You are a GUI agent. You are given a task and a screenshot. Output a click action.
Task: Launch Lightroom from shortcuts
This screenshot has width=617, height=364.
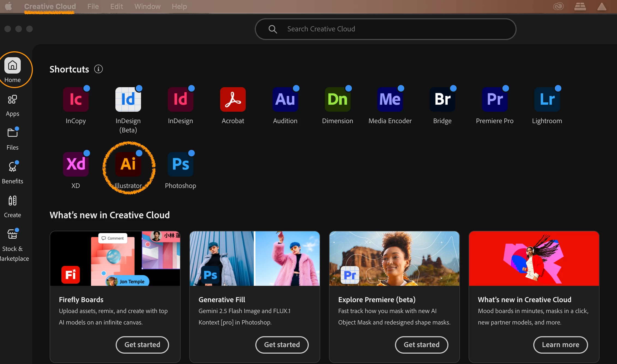547,99
